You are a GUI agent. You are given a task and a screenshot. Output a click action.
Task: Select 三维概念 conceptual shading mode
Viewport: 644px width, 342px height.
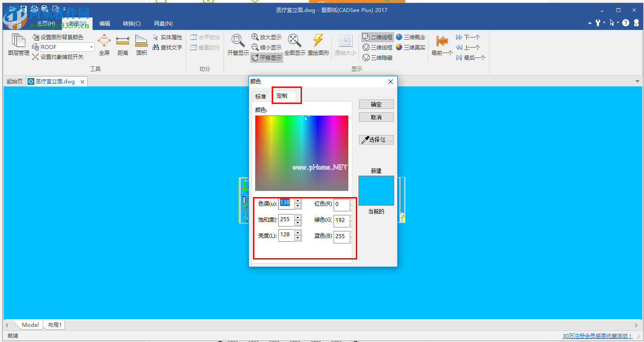pos(411,37)
